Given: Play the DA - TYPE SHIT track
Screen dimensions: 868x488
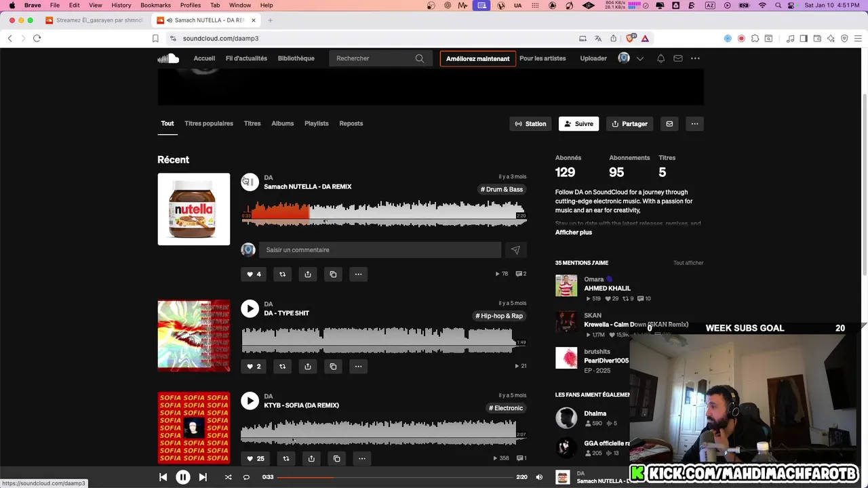Looking at the screenshot, I should [250, 308].
